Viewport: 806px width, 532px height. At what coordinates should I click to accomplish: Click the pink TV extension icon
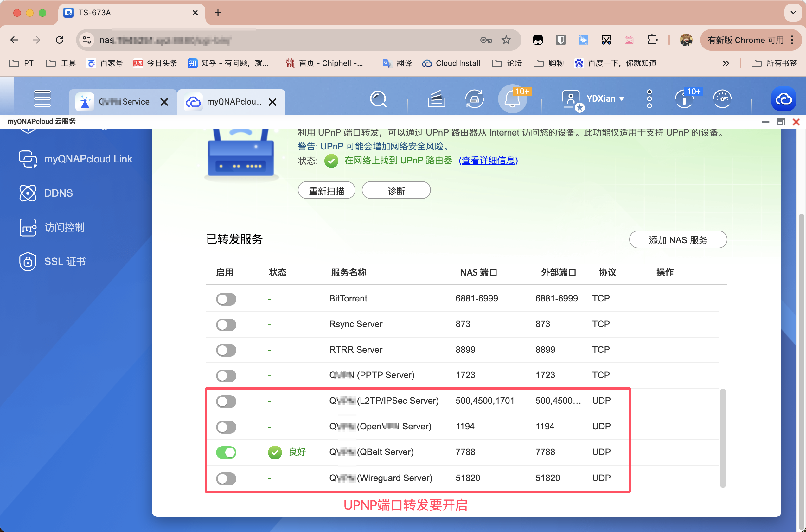(629, 40)
